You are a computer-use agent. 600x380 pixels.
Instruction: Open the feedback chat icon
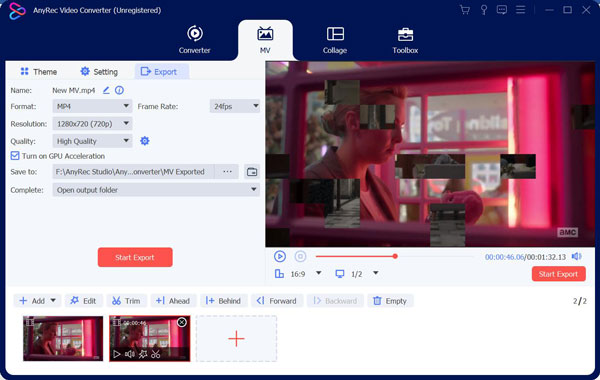point(502,10)
